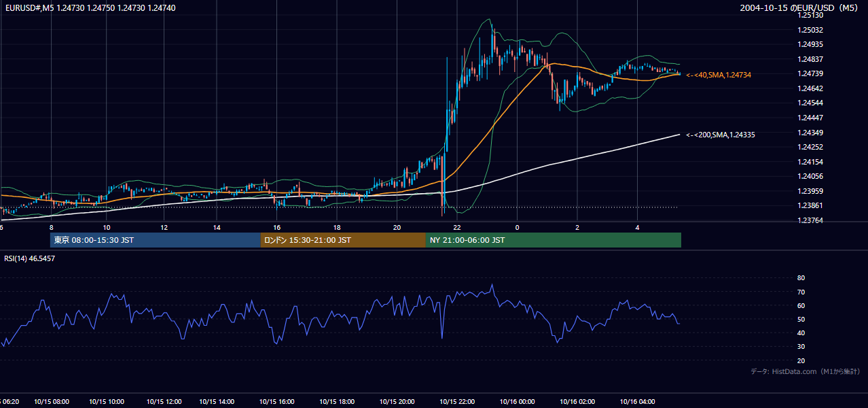868x408 pixels.
Task: Click bottom timeline label 10/15 12:00
Action: click(164, 402)
